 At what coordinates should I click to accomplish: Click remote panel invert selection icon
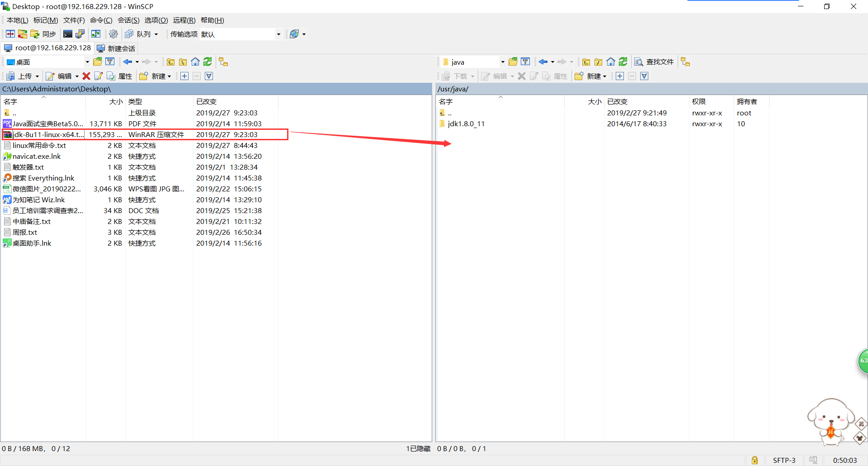coord(644,76)
